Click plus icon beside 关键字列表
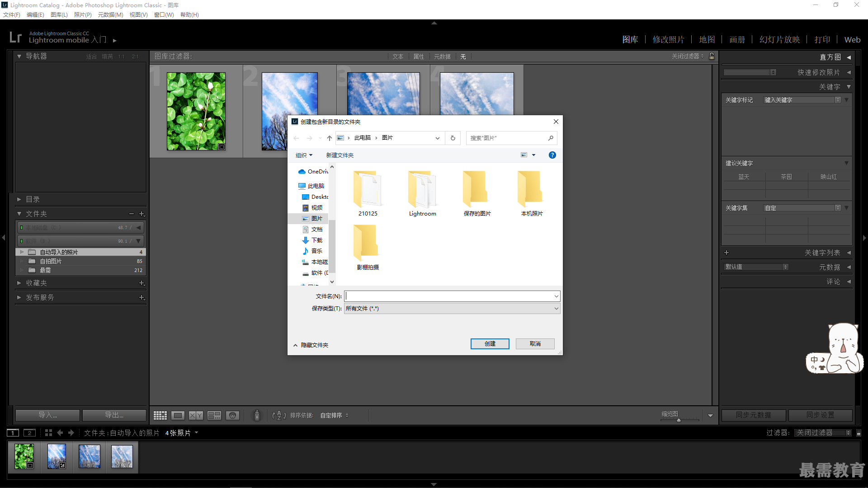The width and height of the screenshot is (868, 488). pyautogui.click(x=726, y=253)
